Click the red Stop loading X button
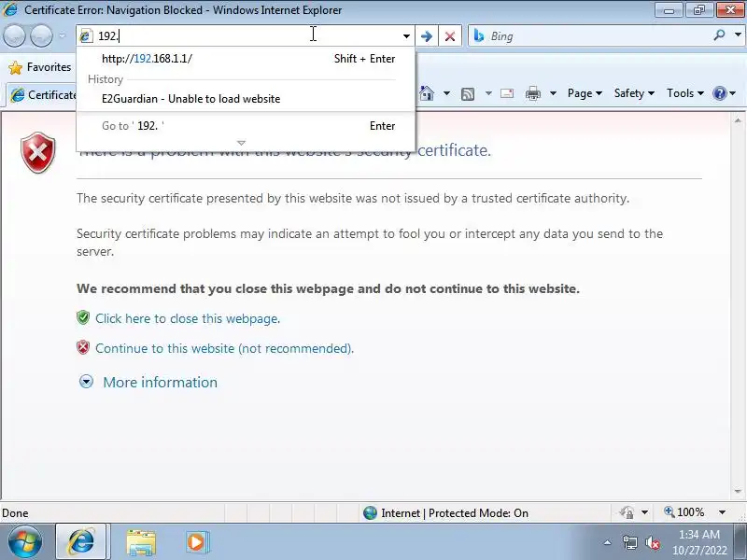Image resolution: width=747 pixels, height=560 pixels. (450, 36)
